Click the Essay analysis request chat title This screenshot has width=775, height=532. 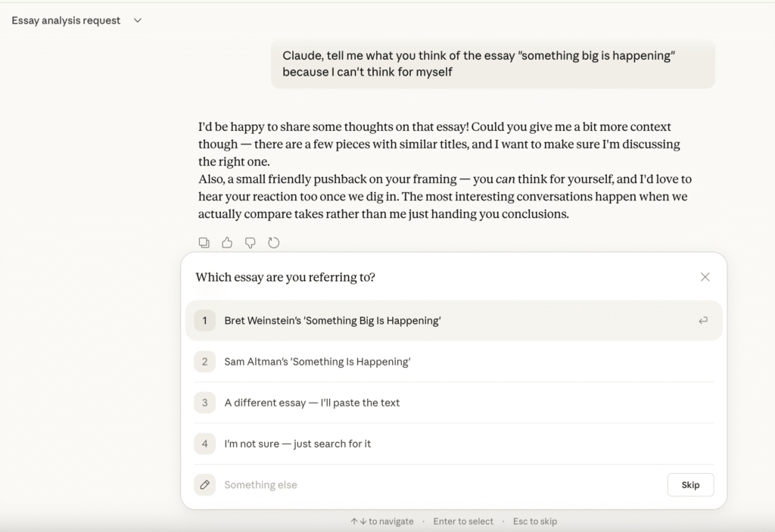66,20
